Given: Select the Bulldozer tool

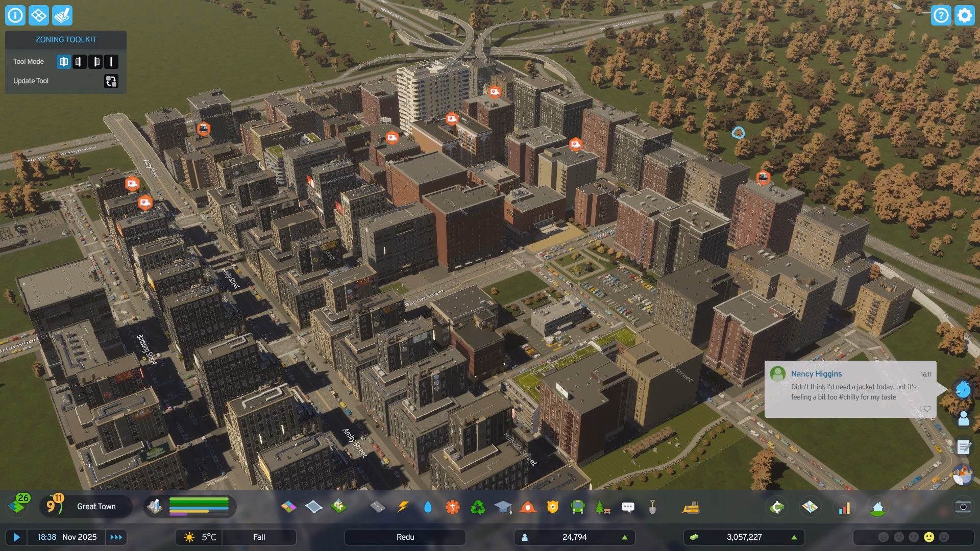Looking at the screenshot, I should (692, 507).
